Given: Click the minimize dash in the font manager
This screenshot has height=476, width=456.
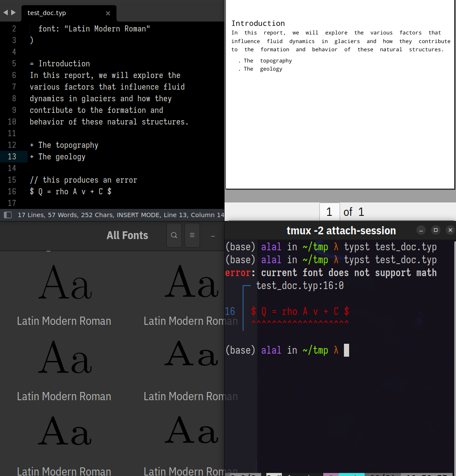Looking at the screenshot, I should [x=212, y=237].
